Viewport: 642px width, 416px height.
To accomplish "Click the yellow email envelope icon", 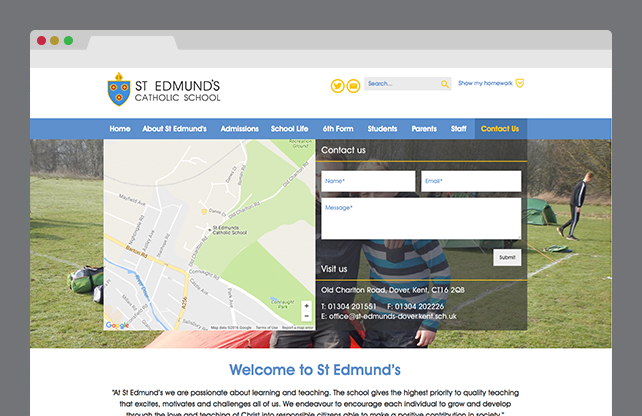I will (x=352, y=85).
